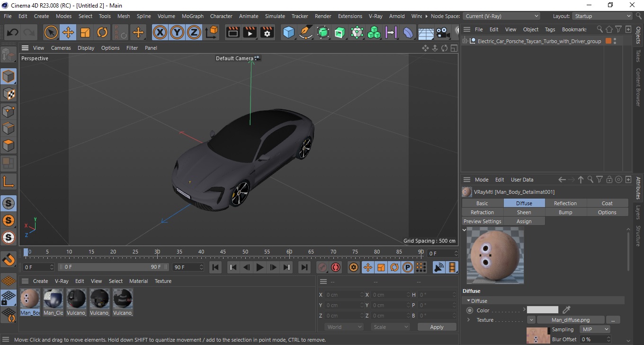Click the Apply button
The width and height of the screenshot is (644, 345).
tap(437, 327)
